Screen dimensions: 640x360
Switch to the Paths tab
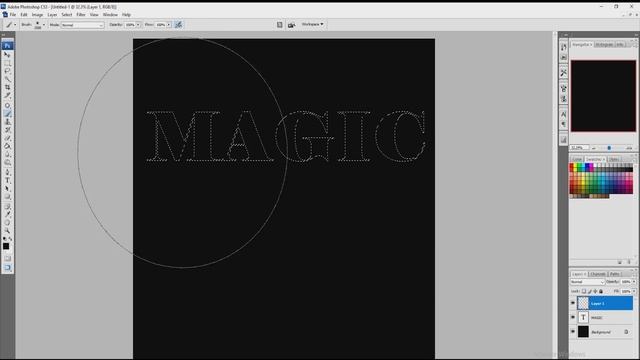click(615, 274)
